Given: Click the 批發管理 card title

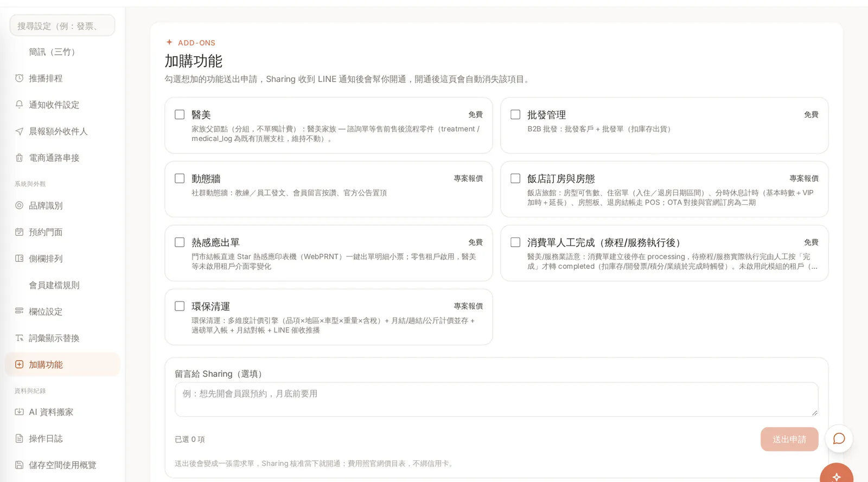Looking at the screenshot, I should (x=546, y=115).
